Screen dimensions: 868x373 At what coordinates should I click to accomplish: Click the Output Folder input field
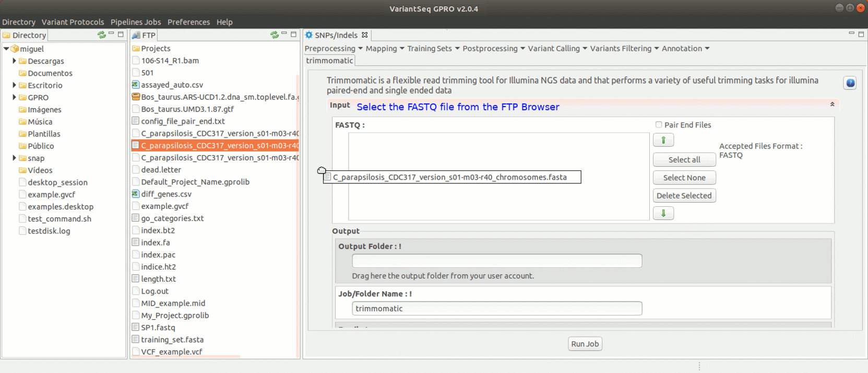coord(497,261)
